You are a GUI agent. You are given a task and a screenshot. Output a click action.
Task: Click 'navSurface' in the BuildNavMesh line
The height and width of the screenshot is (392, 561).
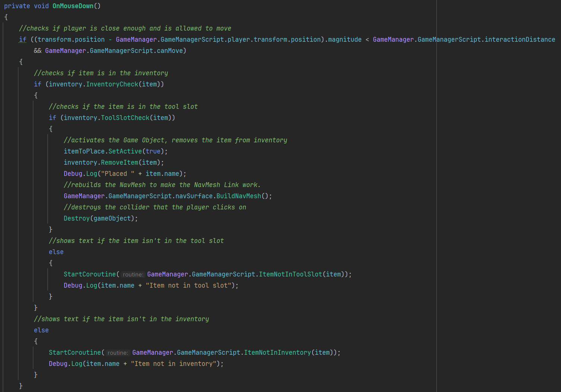point(194,196)
